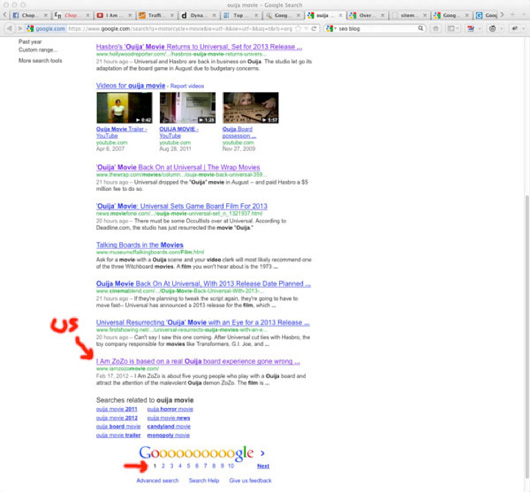Click 'Report videos' link
The image size is (530, 492).
187,86
